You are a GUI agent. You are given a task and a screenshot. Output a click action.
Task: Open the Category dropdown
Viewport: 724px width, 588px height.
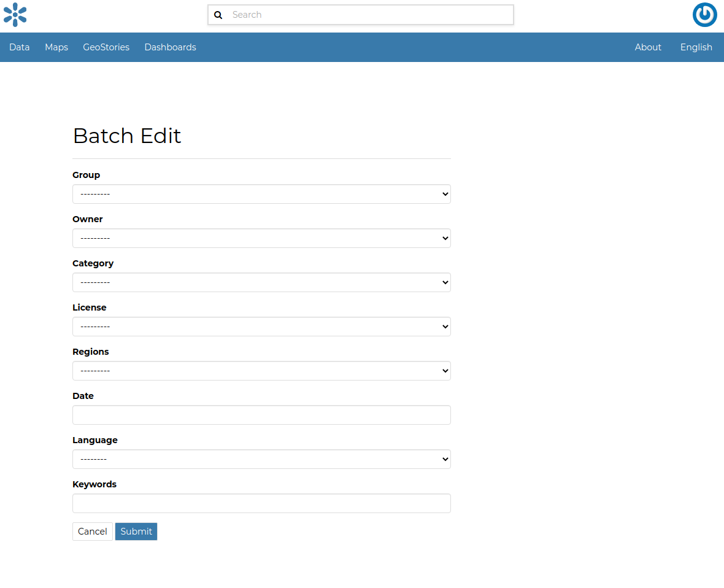pos(261,282)
